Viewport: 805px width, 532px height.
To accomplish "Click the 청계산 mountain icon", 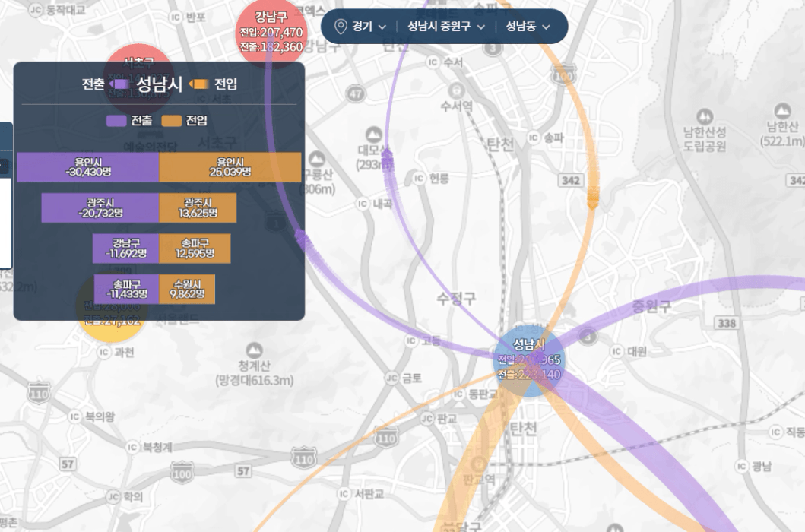I will [x=254, y=350].
